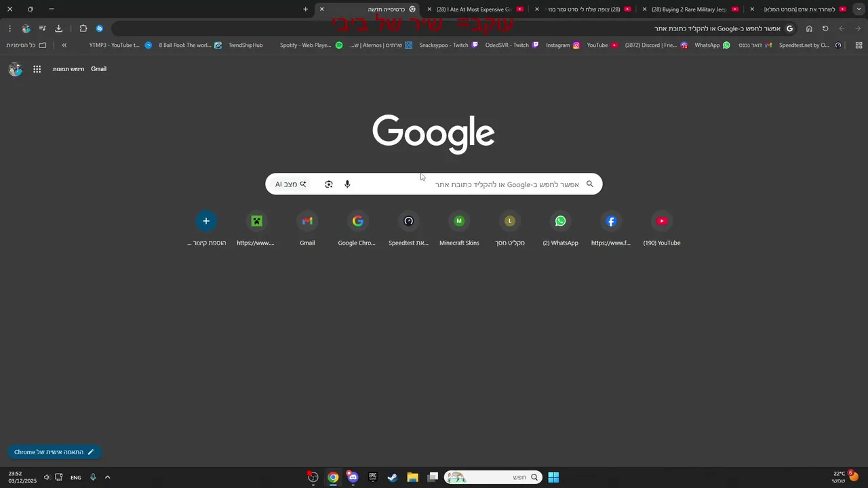Switch to the 'I Ate At Most Expensive' tab
This screenshot has height=488, width=868.
click(x=475, y=9)
